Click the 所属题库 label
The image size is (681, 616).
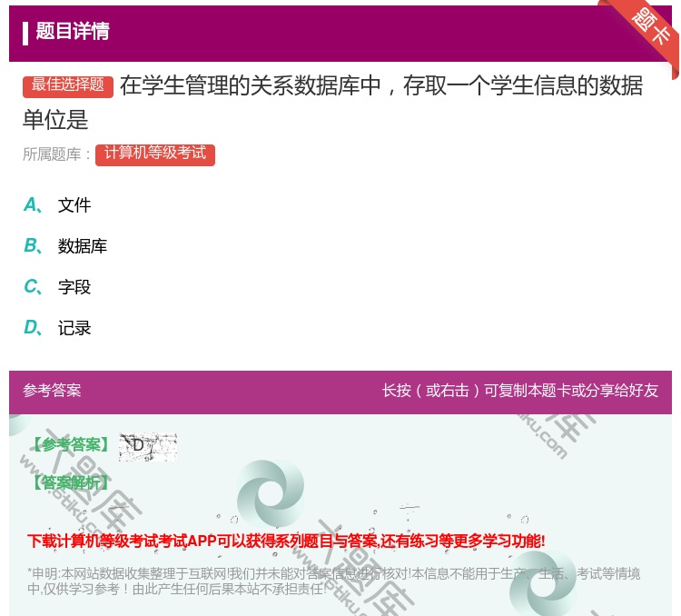(x=56, y=154)
